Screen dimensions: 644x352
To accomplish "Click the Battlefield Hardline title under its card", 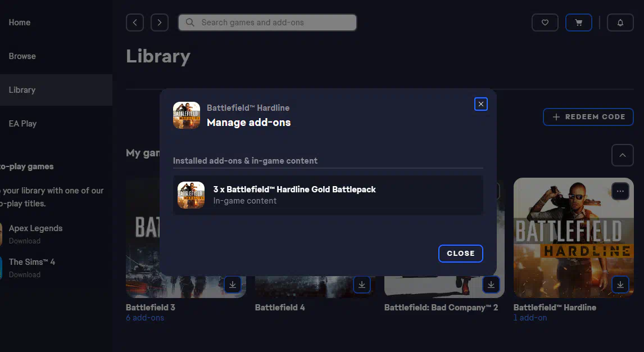I will tap(555, 307).
